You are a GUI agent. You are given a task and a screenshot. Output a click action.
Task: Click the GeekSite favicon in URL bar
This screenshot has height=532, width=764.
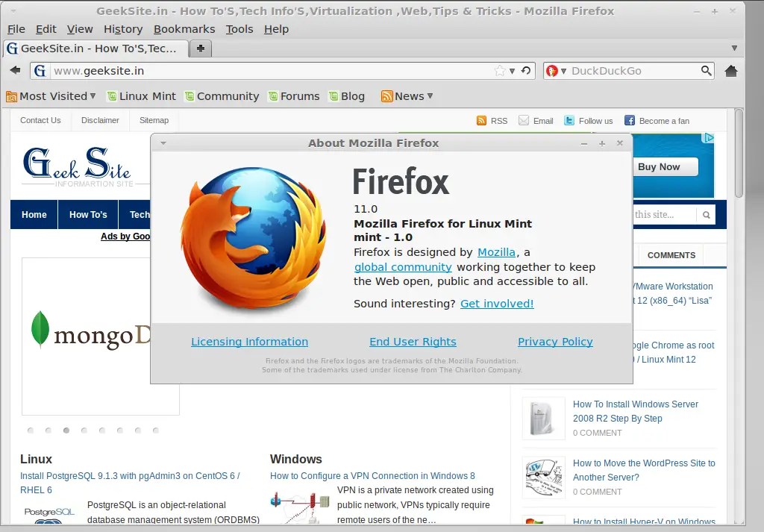[x=40, y=71]
